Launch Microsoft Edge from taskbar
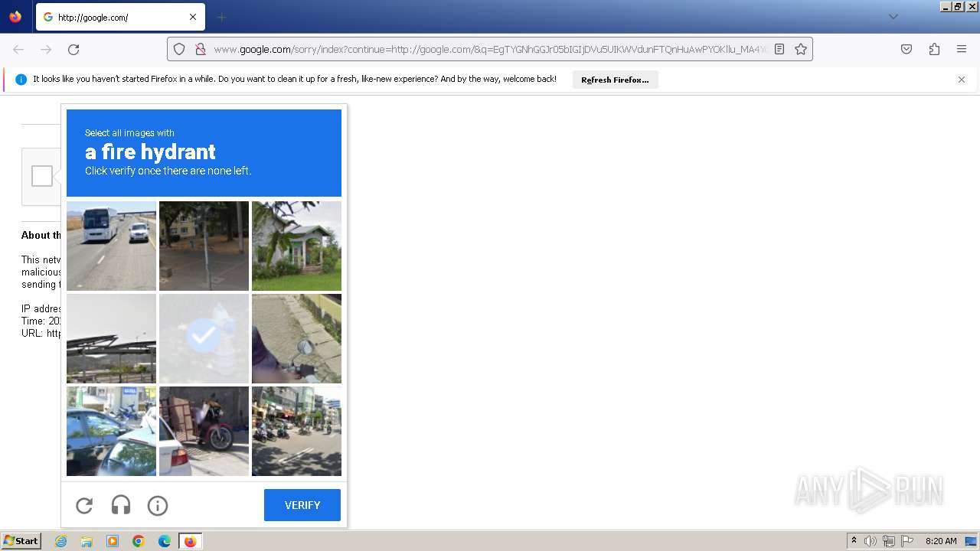The image size is (980, 551). (165, 541)
